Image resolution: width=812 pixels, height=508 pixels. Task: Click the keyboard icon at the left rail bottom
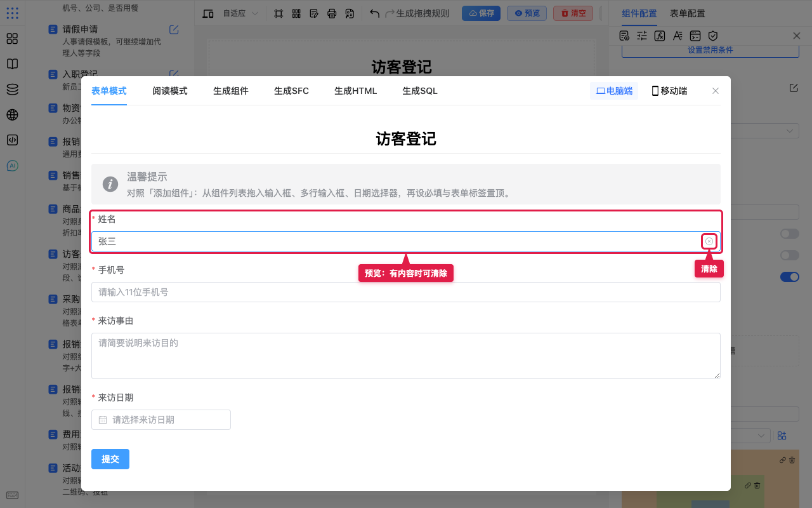pyautogui.click(x=12, y=495)
